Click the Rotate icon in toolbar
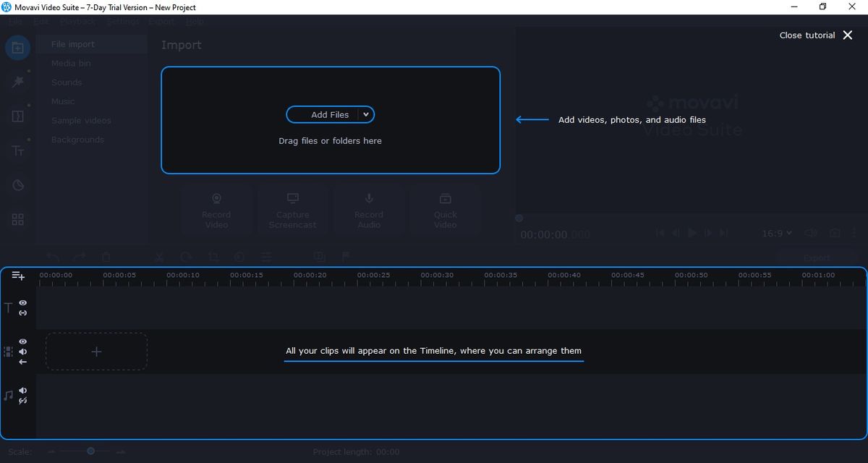Screen dimensions: 868x463 click(186, 257)
